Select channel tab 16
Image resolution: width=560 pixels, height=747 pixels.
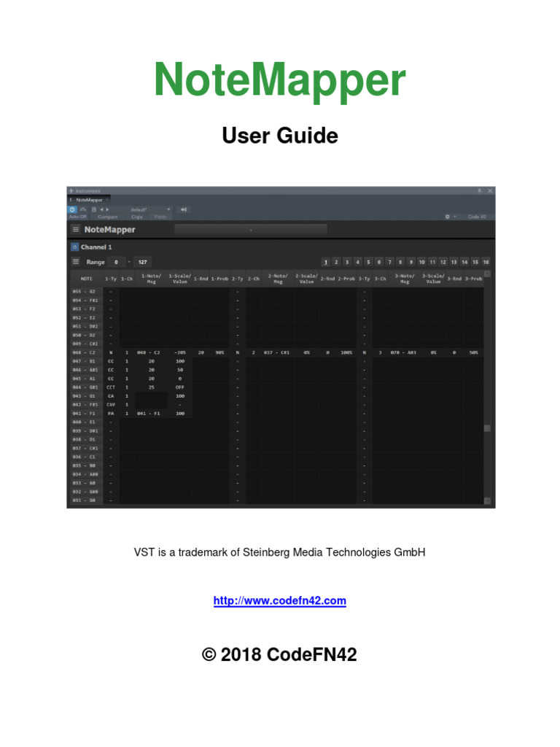(x=486, y=262)
